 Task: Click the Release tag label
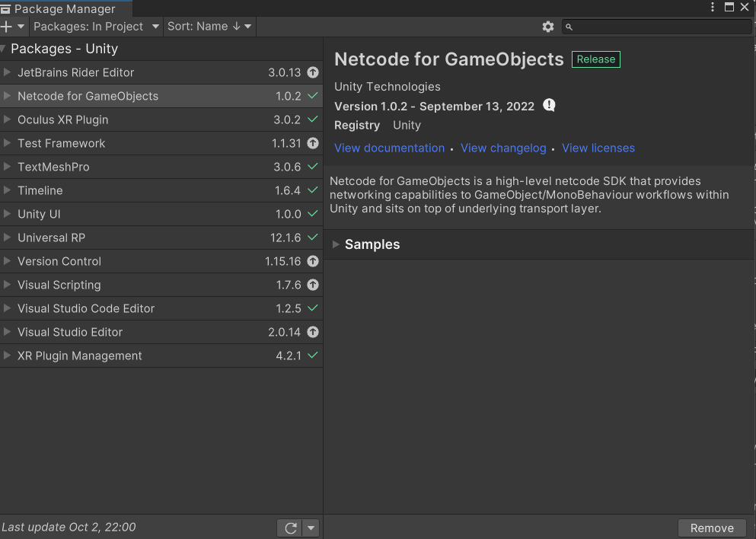[596, 59]
